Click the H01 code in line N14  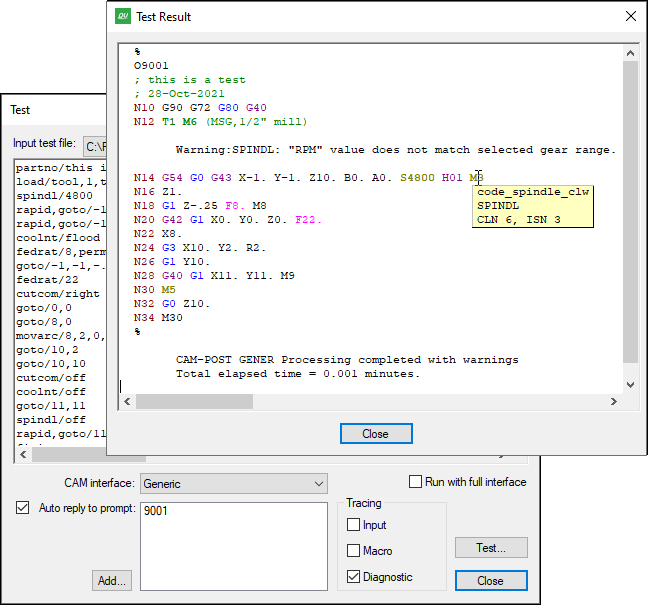(452, 178)
